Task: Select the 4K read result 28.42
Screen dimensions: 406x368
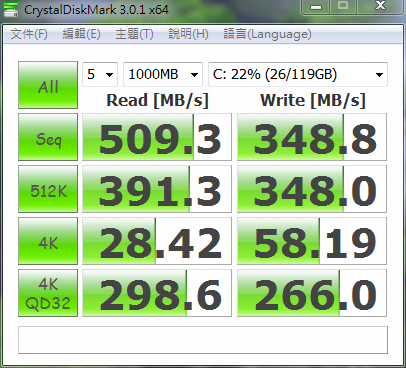Action: pos(157,241)
